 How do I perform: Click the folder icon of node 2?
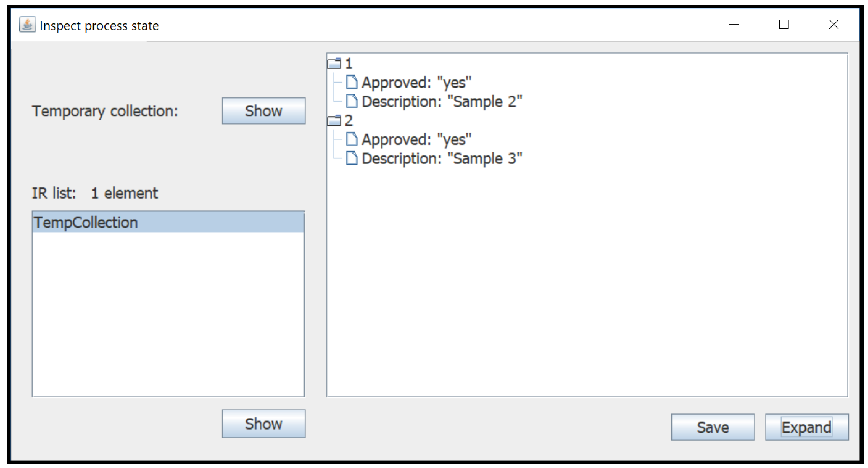[x=334, y=120]
